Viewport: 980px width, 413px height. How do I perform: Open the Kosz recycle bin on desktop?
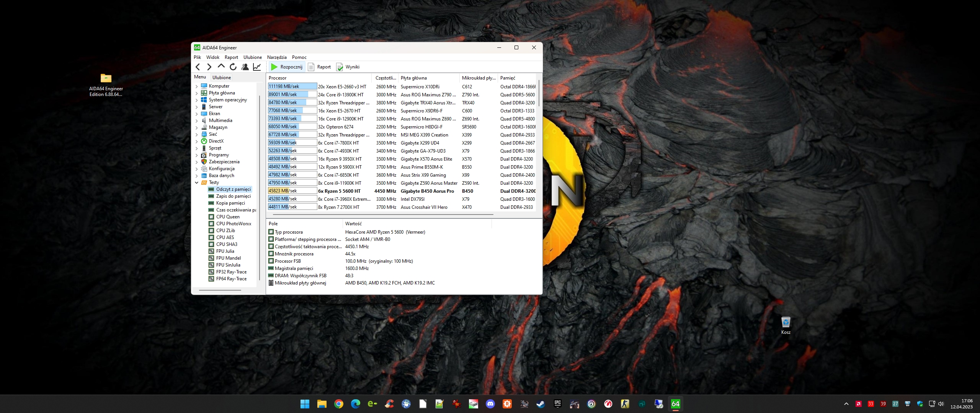point(786,326)
